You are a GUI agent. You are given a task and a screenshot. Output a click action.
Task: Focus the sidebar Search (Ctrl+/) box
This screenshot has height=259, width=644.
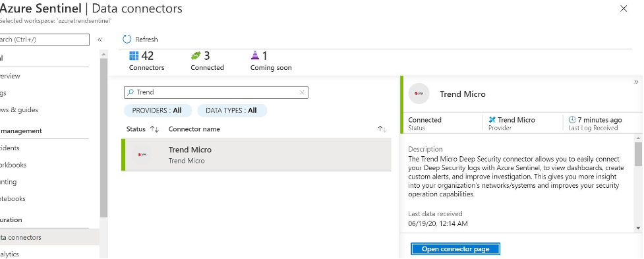click(x=44, y=40)
